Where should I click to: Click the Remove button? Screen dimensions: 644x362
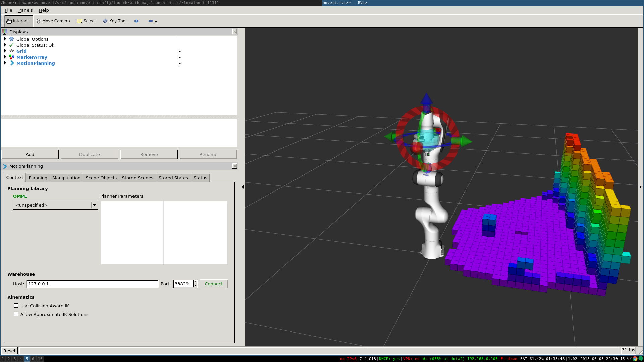tap(149, 154)
